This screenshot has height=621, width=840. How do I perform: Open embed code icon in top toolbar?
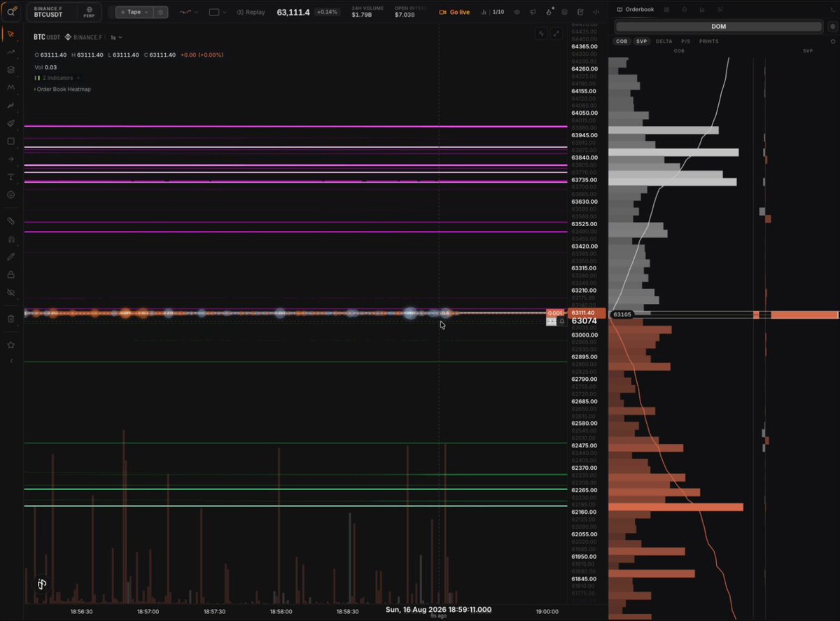596,12
